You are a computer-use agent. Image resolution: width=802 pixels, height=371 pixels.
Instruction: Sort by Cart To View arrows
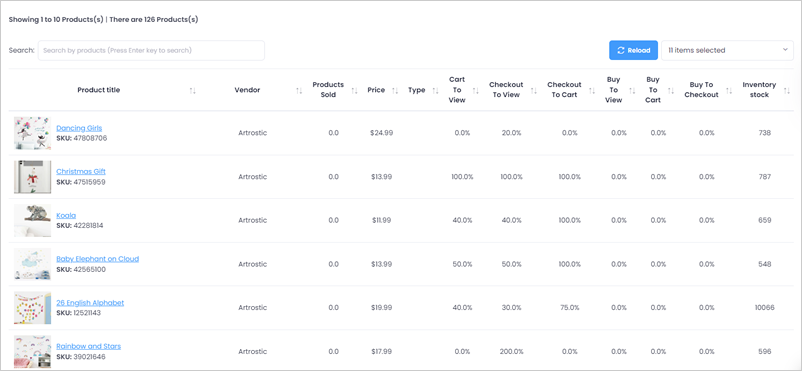475,91
